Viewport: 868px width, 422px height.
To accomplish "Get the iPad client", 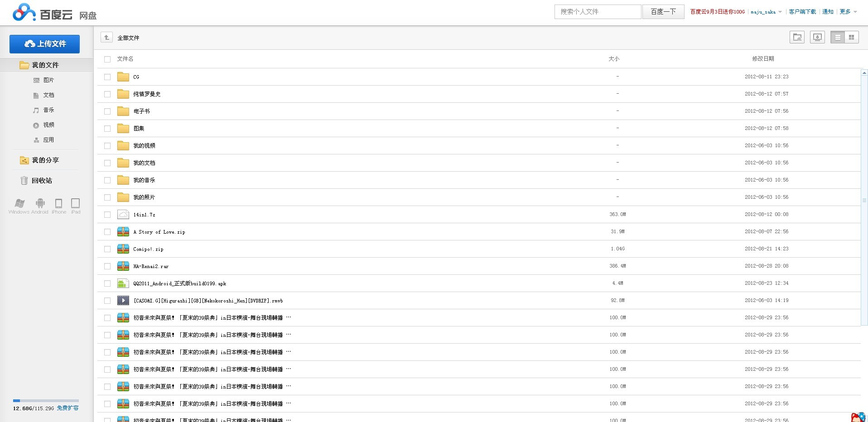I will coord(76,206).
